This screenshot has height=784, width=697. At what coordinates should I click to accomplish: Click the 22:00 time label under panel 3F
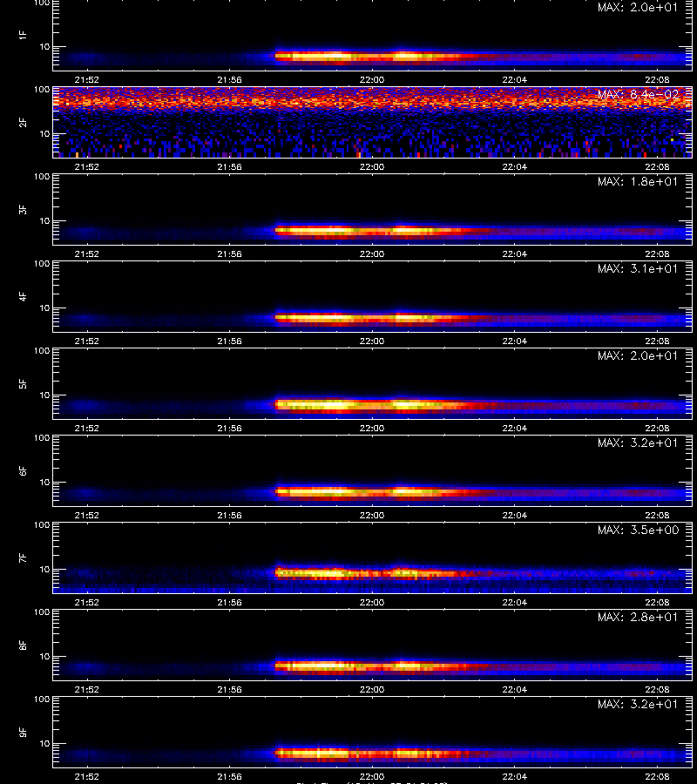point(372,254)
